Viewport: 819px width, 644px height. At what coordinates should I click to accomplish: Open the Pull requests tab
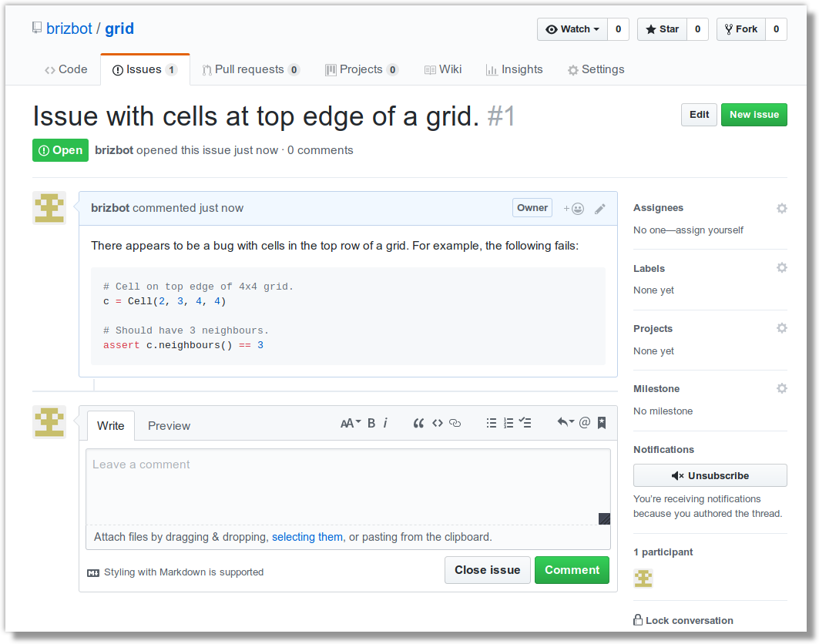coord(250,69)
